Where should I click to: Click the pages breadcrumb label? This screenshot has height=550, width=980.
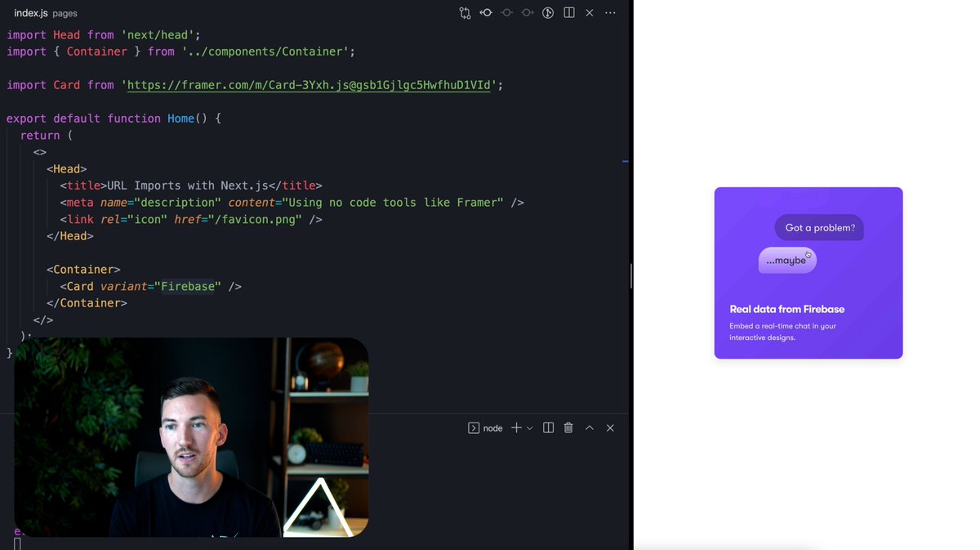point(65,13)
